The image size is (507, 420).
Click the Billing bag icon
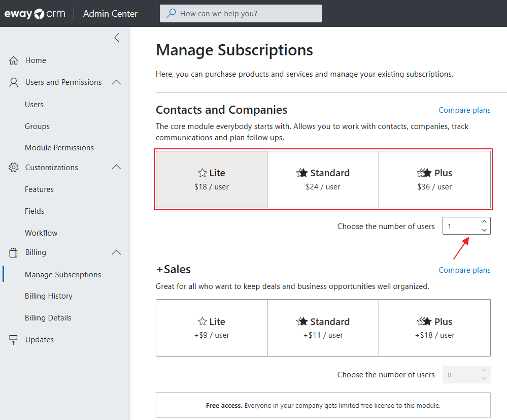(14, 252)
